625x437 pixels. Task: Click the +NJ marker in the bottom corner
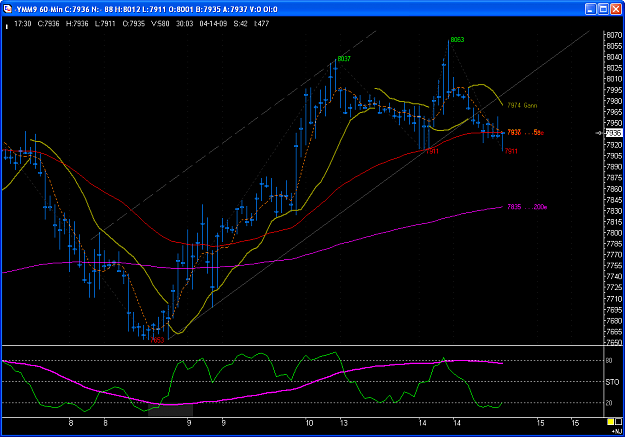[617, 431]
